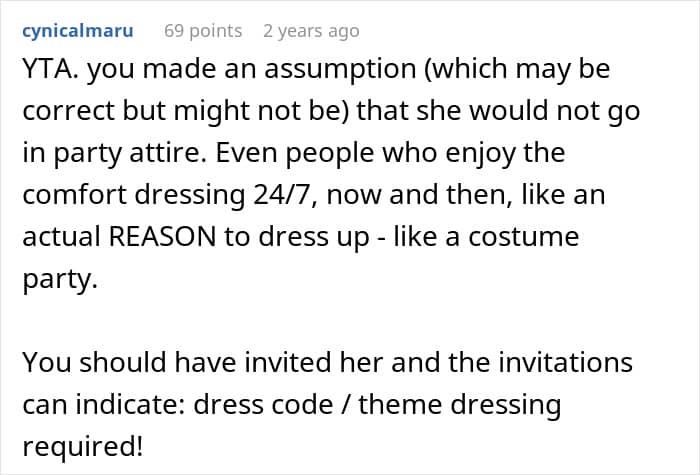Image resolution: width=700 pixels, height=475 pixels.
Task: Click the word "YTA" in the comment
Action: pyautogui.click(x=46, y=73)
